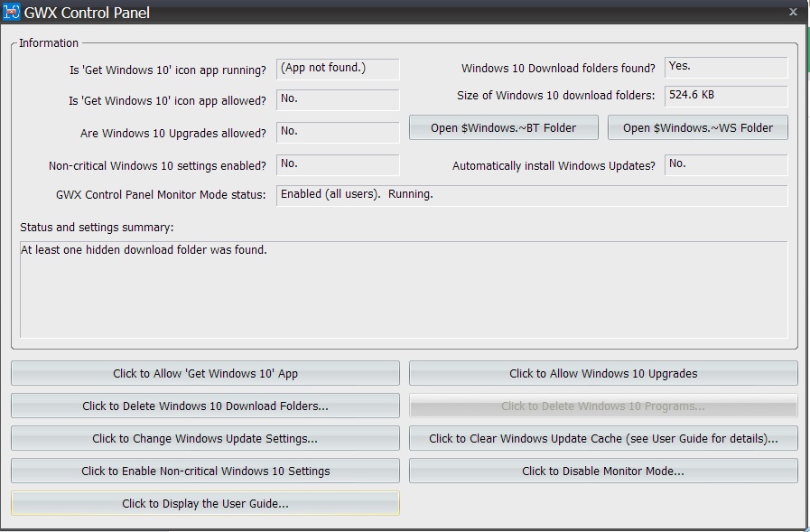Enable Non-critical Windows 10 Settings

[205, 471]
